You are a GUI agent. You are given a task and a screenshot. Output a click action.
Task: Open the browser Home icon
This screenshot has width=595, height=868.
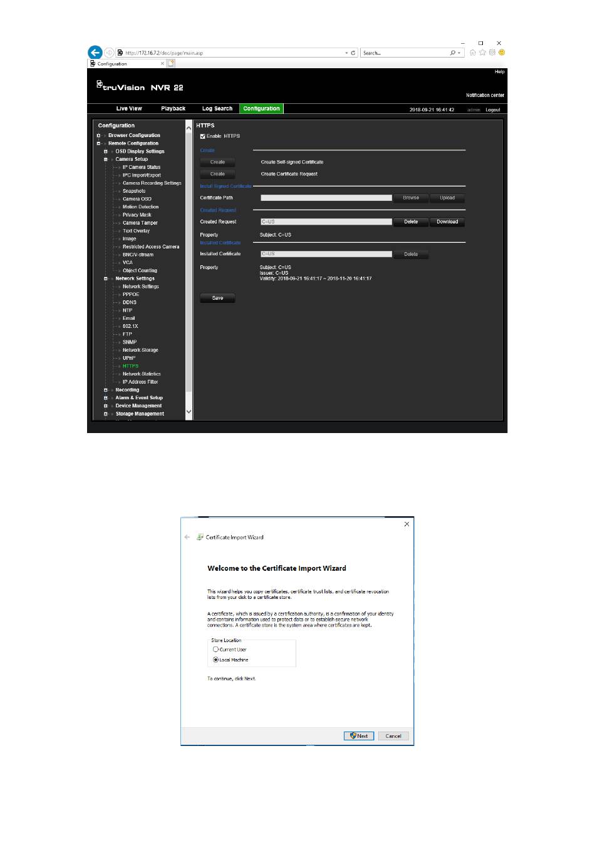(473, 53)
